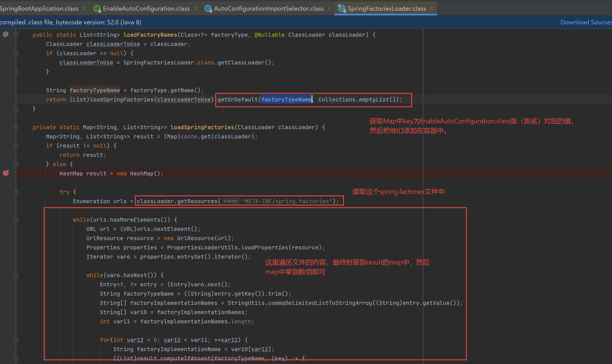The image size is (612, 364).
Task: Fold the if (classLoader == null) block
Action: [16, 53]
